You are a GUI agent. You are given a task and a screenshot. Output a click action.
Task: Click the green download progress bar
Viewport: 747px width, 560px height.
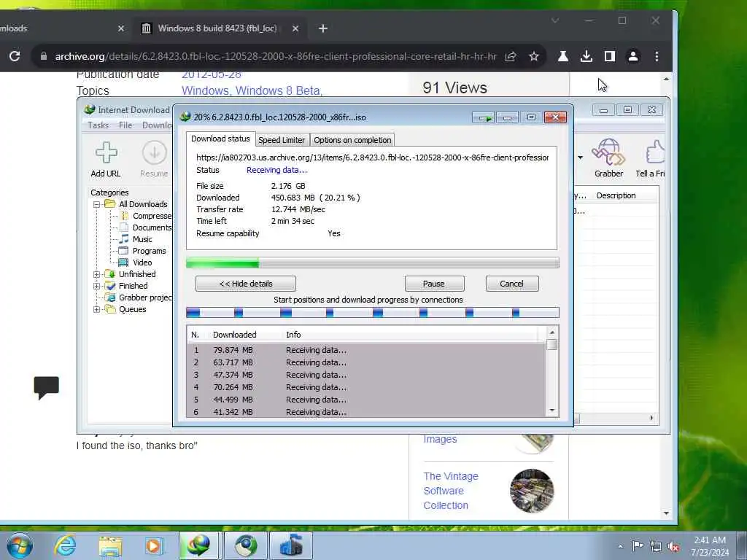[372, 262]
